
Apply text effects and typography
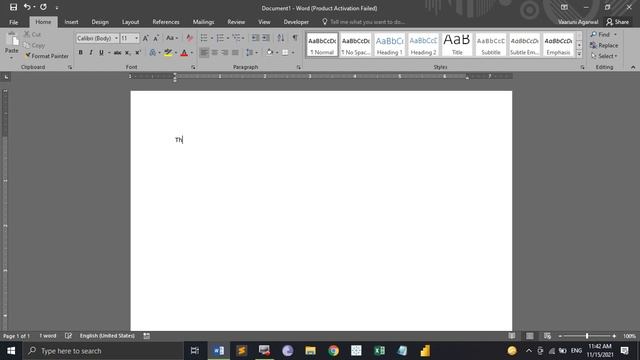point(153,53)
